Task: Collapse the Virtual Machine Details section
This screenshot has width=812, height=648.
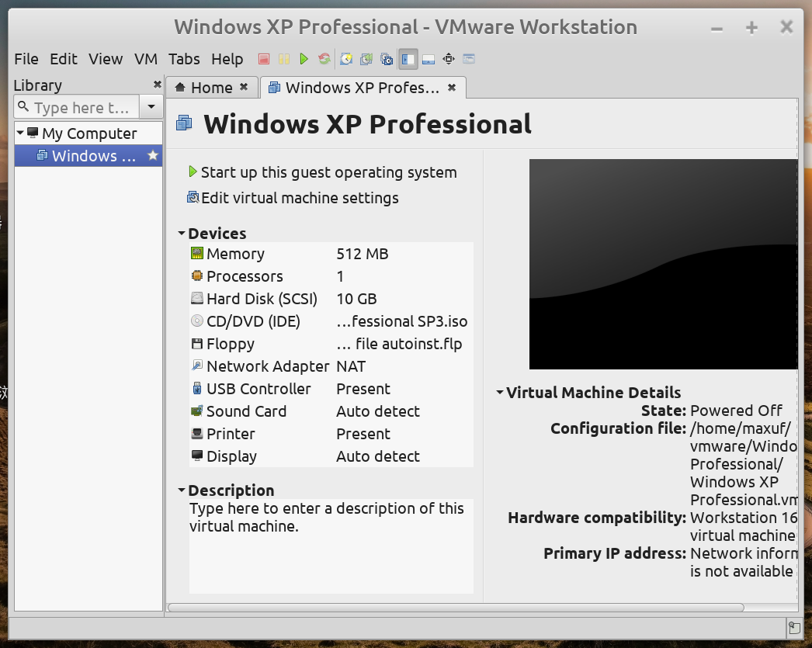Action: point(500,393)
